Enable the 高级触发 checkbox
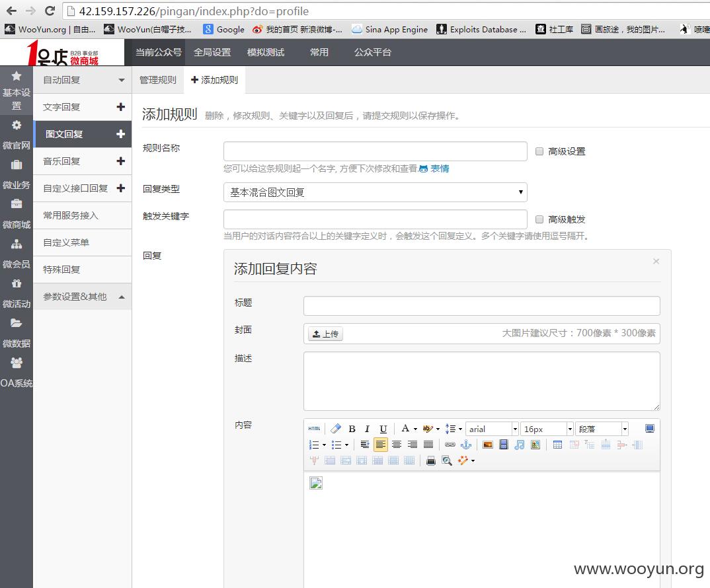710x588 pixels. click(539, 219)
